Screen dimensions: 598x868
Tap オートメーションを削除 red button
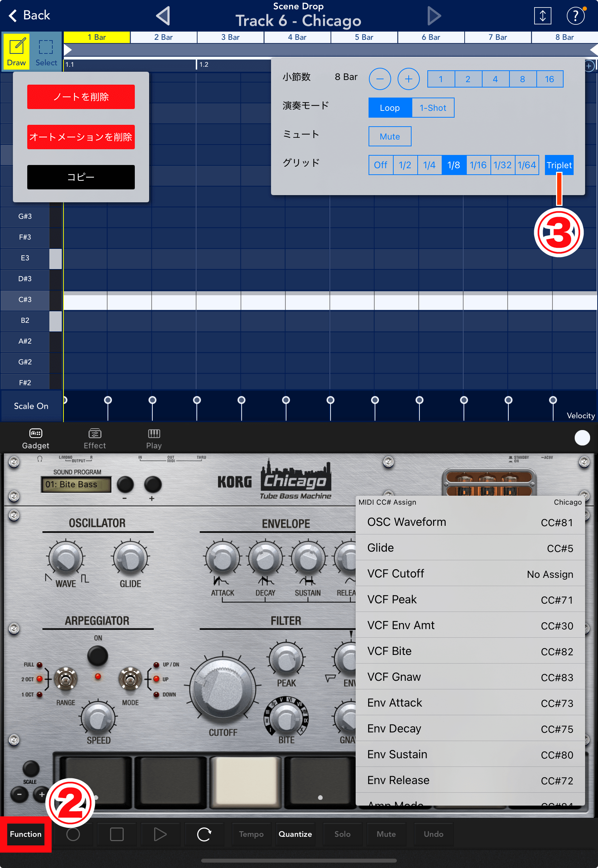pyautogui.click(x=81, y=137)
